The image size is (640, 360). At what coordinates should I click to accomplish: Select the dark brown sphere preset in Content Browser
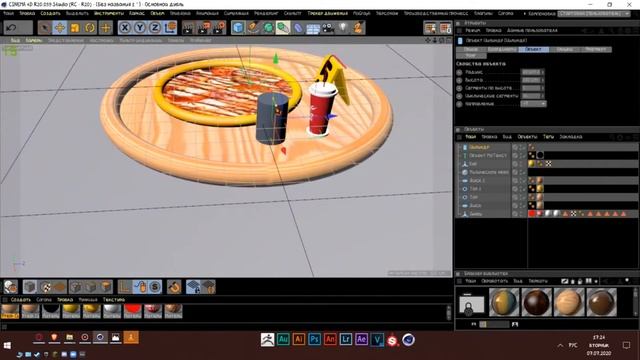click(536, 302)
